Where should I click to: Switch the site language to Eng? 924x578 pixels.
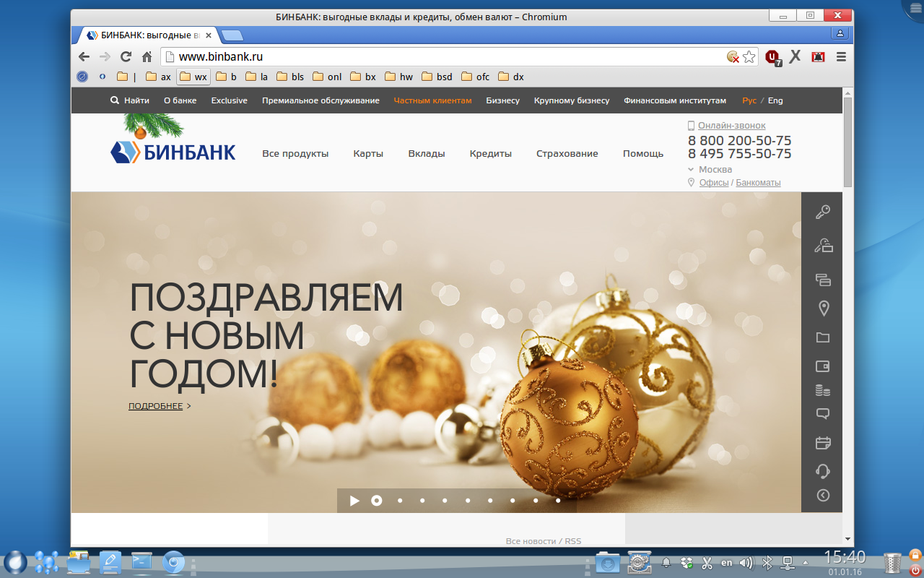(775, 100)
